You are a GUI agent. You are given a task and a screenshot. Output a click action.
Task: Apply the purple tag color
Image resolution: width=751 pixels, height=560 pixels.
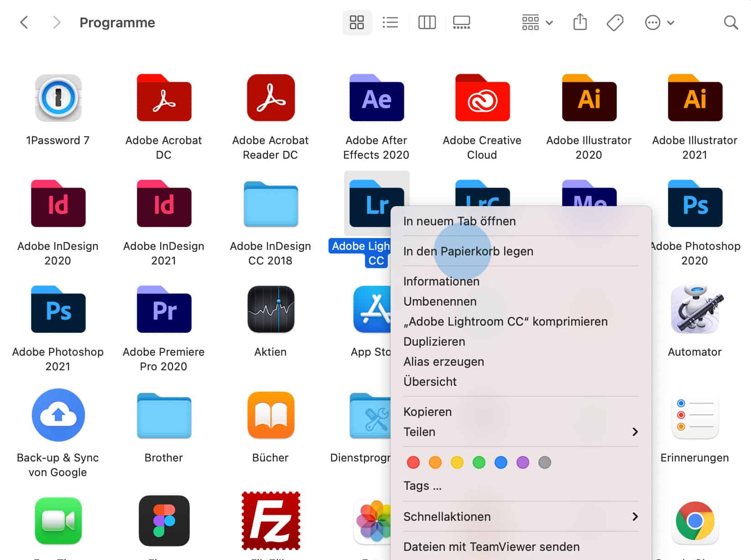tap(523, 462)
